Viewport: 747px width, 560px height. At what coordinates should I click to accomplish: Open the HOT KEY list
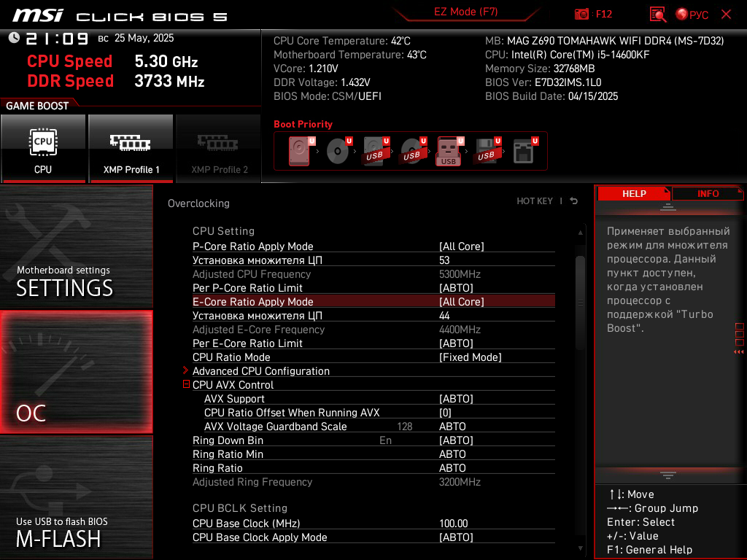(x=535, y=201)
